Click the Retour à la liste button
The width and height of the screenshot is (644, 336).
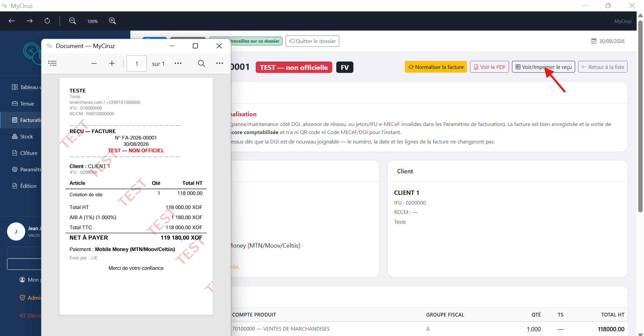point(603,67)
